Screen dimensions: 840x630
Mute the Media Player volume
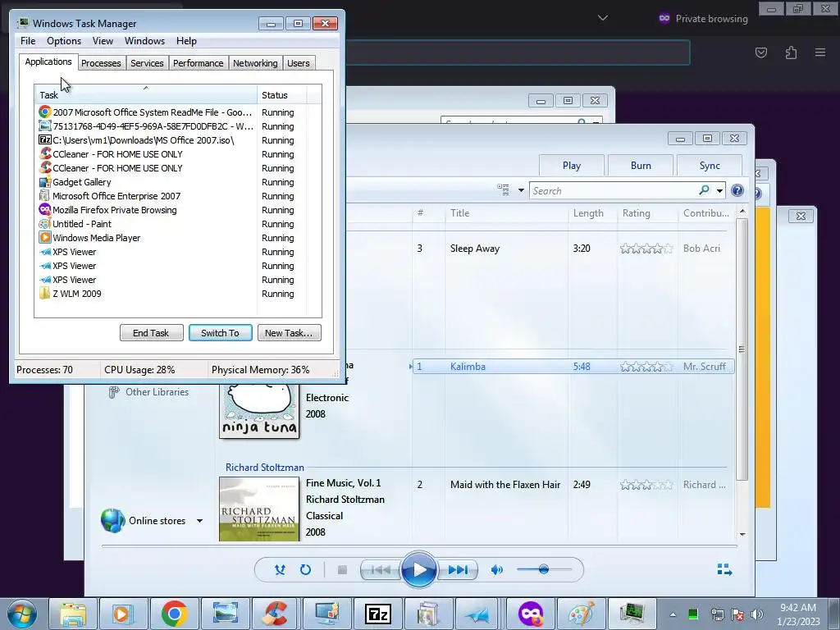pyautogui.click(x=496, y=569)
